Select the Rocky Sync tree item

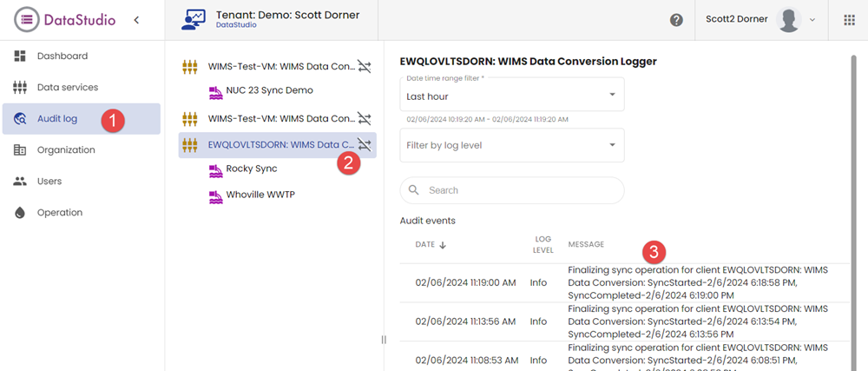(x=251, y=169)
